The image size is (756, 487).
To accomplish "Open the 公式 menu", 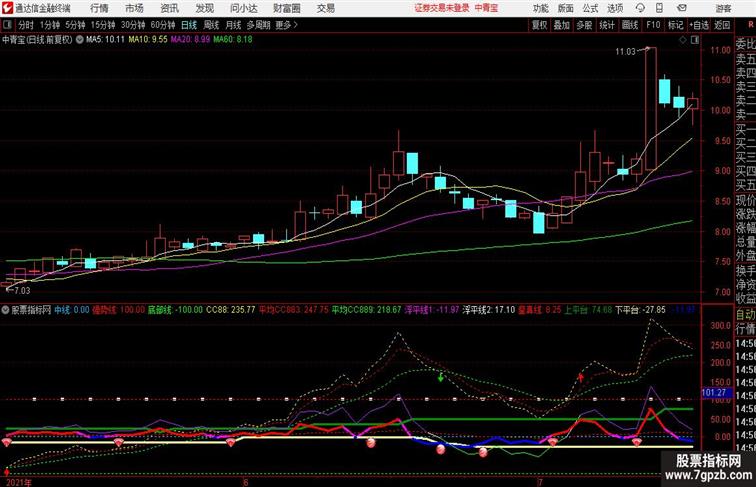I will 590,8.
